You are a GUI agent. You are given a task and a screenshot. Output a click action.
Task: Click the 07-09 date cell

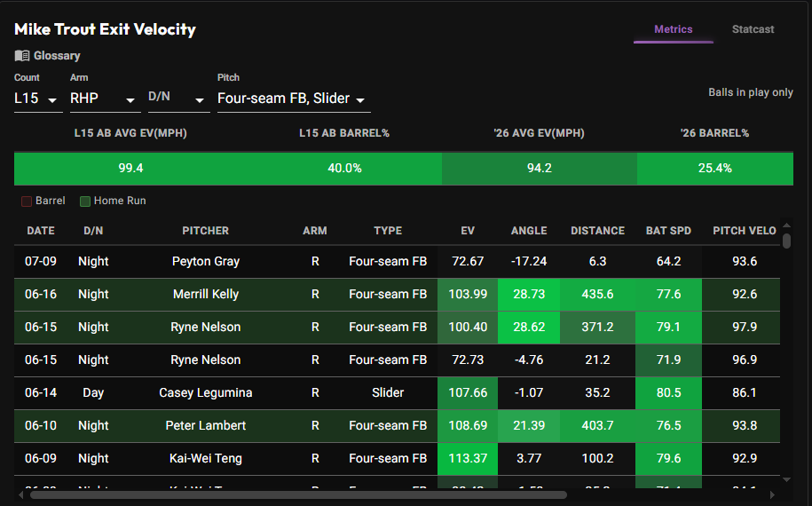41,261
